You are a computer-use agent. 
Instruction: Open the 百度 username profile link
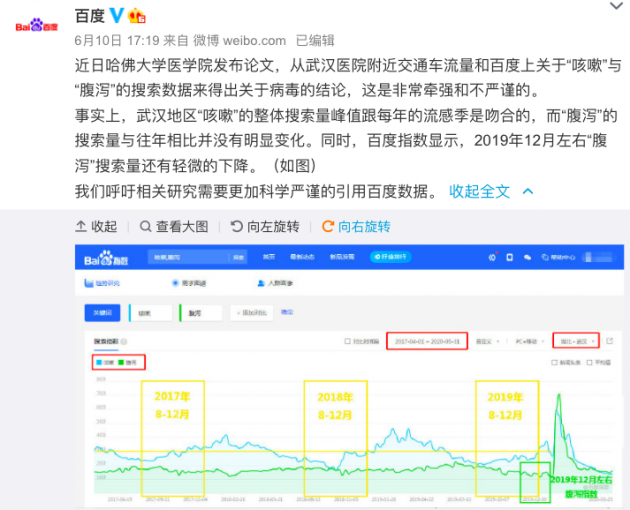(x=90, y=16)
